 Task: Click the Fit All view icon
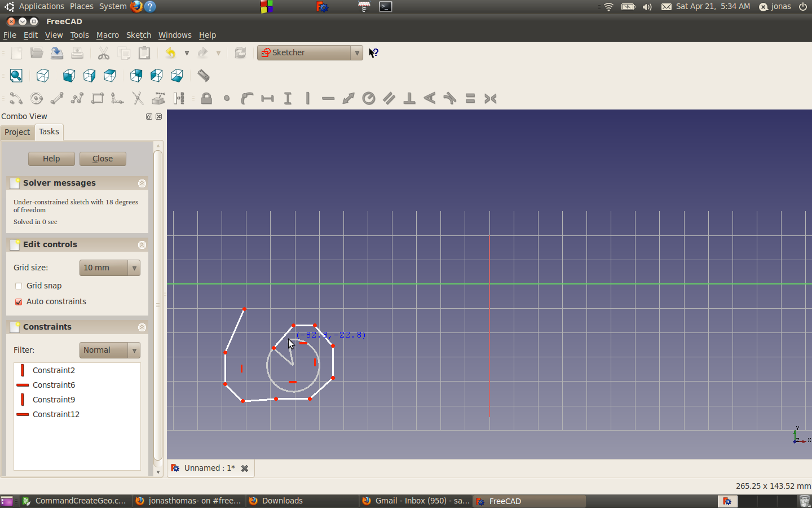tap(16, 76)
